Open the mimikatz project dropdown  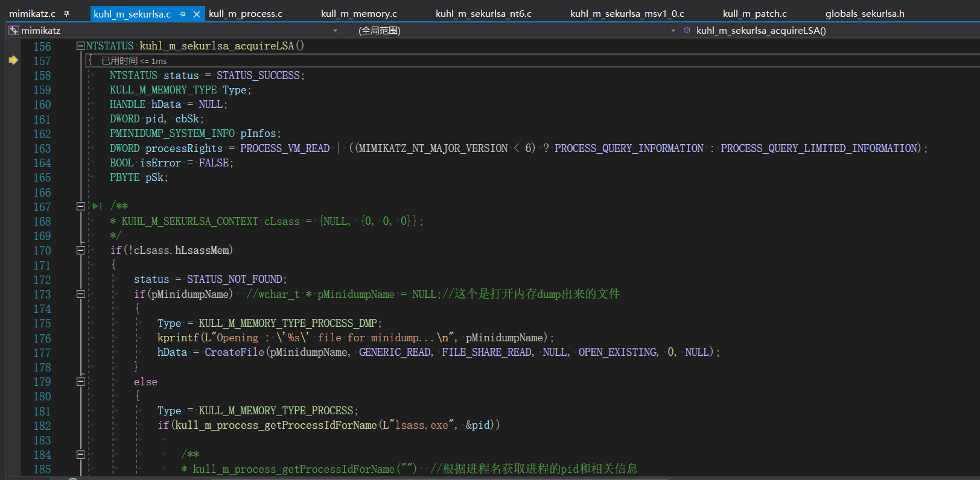[x=336, y=31]
